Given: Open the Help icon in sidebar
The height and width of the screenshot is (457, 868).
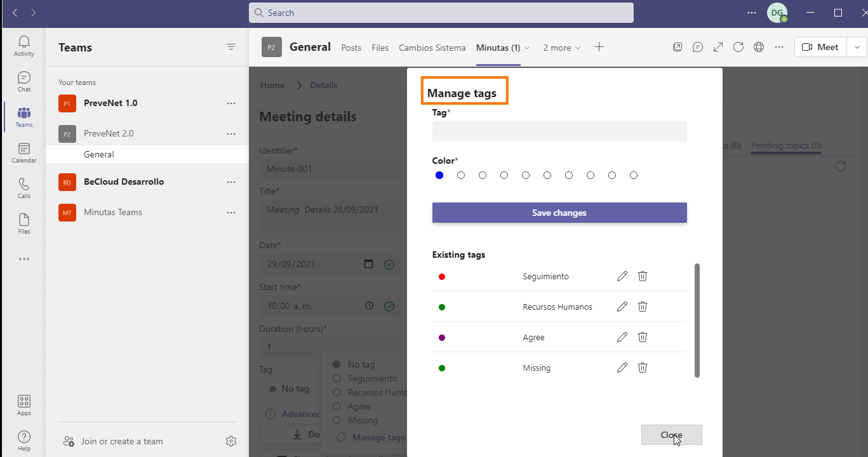Looking at the screenshot, I should pyautogui.click(x=24, y=437).
